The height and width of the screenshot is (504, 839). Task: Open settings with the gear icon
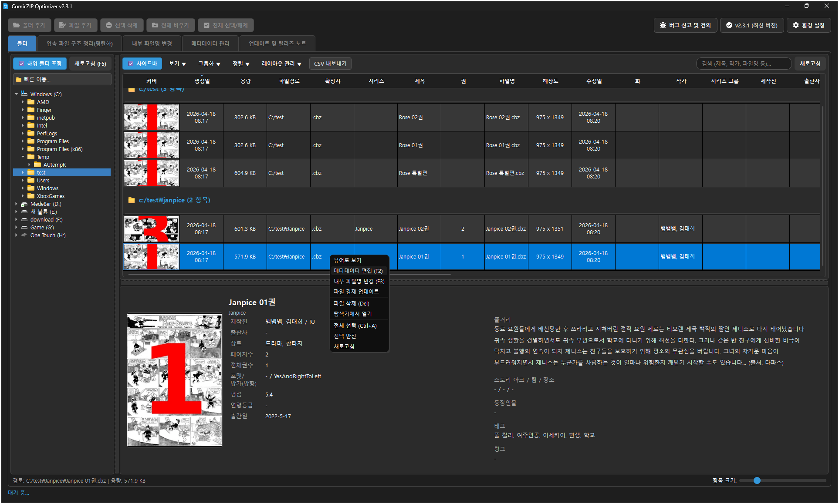[796, 25]
